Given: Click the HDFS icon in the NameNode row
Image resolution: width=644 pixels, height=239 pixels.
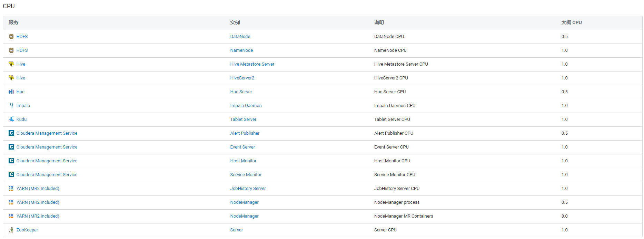Looking at the screenshot, I should click(x=11, y=50).
